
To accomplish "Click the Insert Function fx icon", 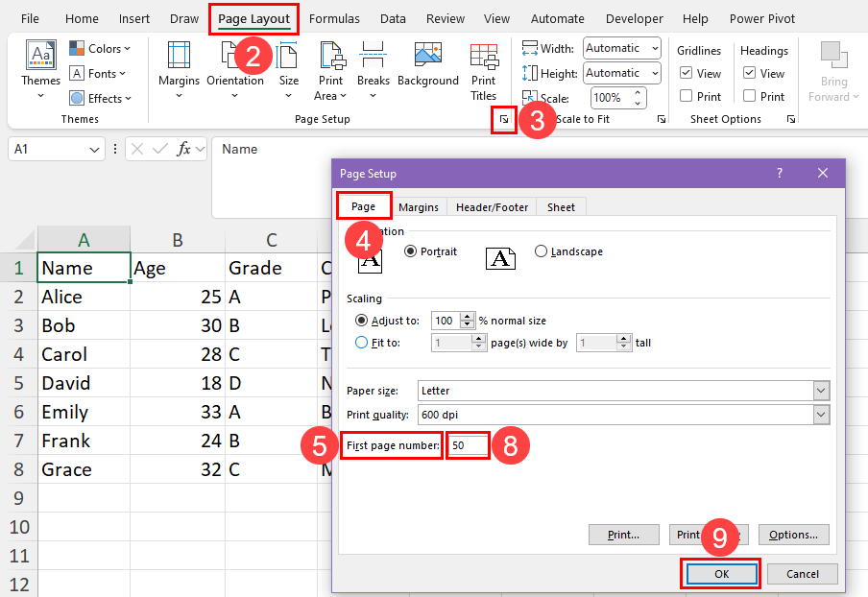I will pos(183,149).
